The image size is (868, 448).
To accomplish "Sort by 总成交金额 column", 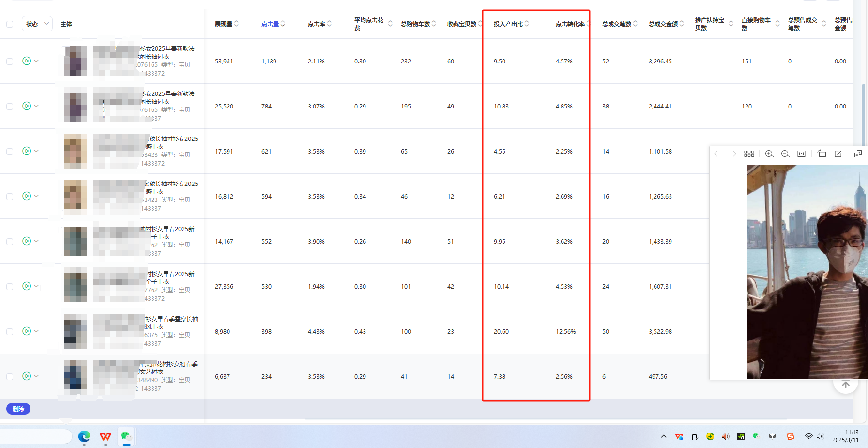I will click(682, 24).
